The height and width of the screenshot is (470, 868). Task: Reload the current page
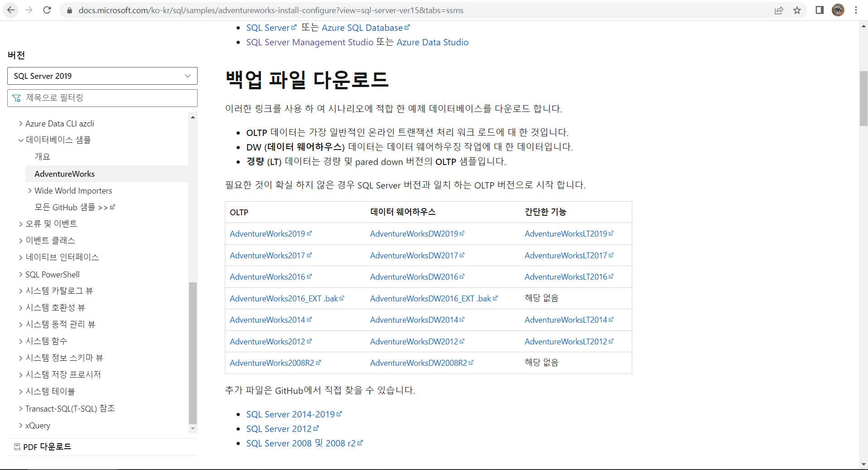47,10
